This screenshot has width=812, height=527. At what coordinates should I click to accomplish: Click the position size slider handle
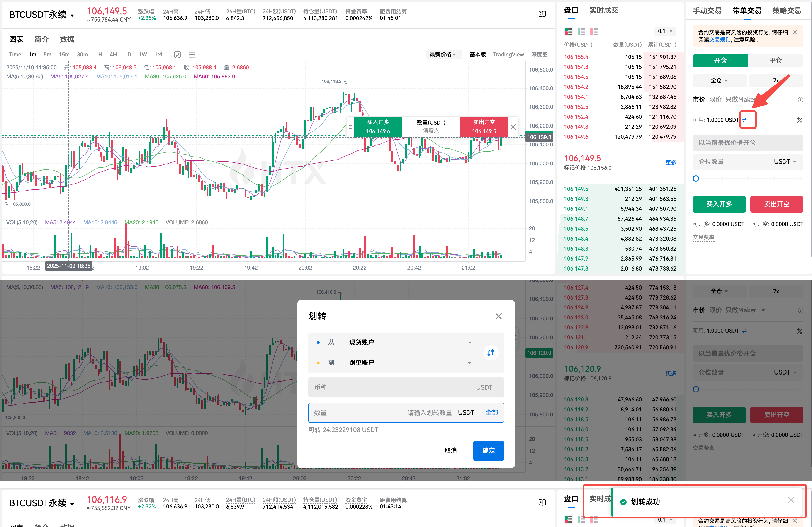[696, 178]
